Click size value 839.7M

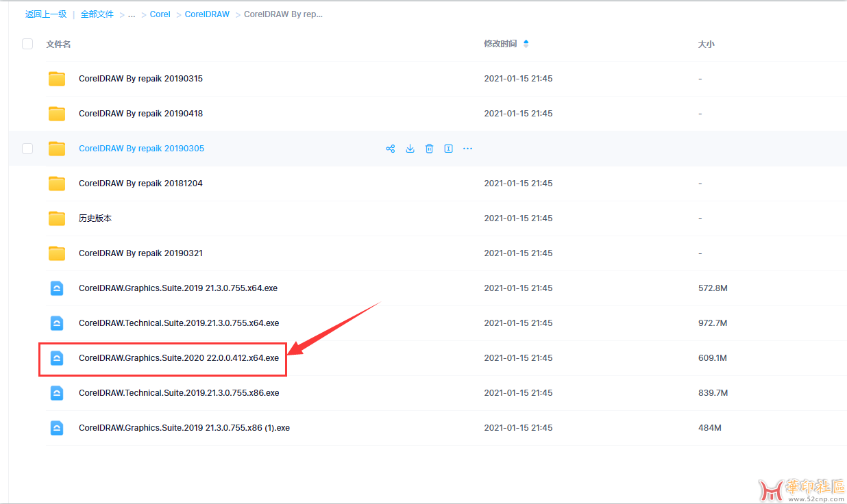coord(713,393)
